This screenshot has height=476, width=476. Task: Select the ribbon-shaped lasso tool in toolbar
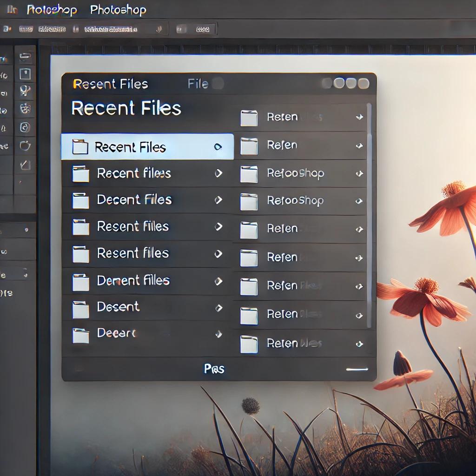[x=25, y=91]
